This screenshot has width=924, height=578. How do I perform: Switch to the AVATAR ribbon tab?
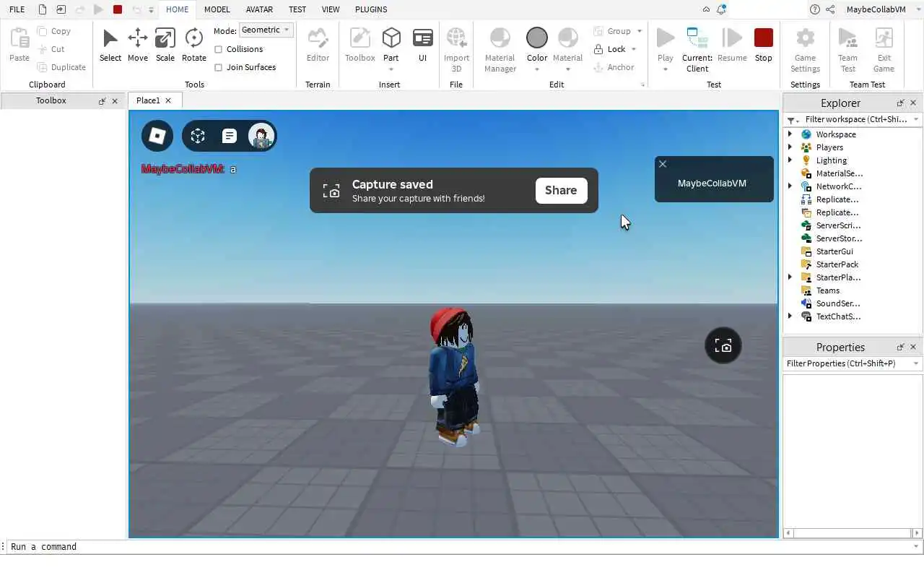[259, 9]
